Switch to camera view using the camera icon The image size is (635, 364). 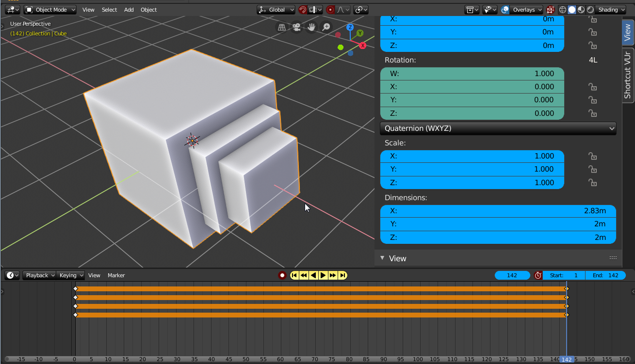296,27
